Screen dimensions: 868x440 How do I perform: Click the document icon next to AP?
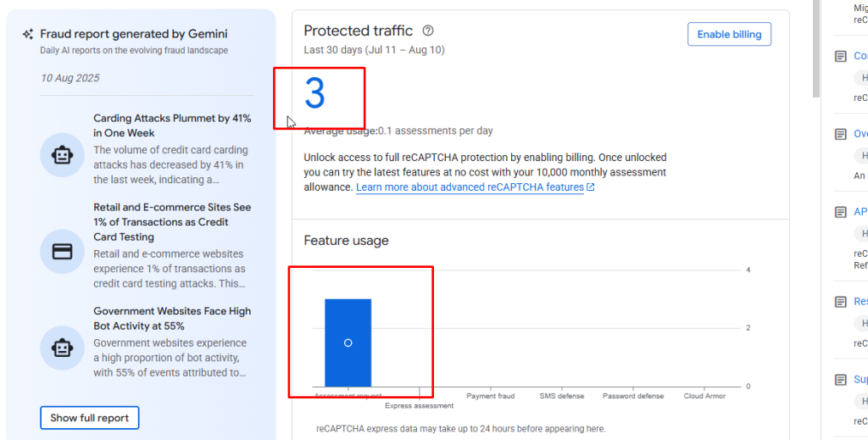click(841, 212)
